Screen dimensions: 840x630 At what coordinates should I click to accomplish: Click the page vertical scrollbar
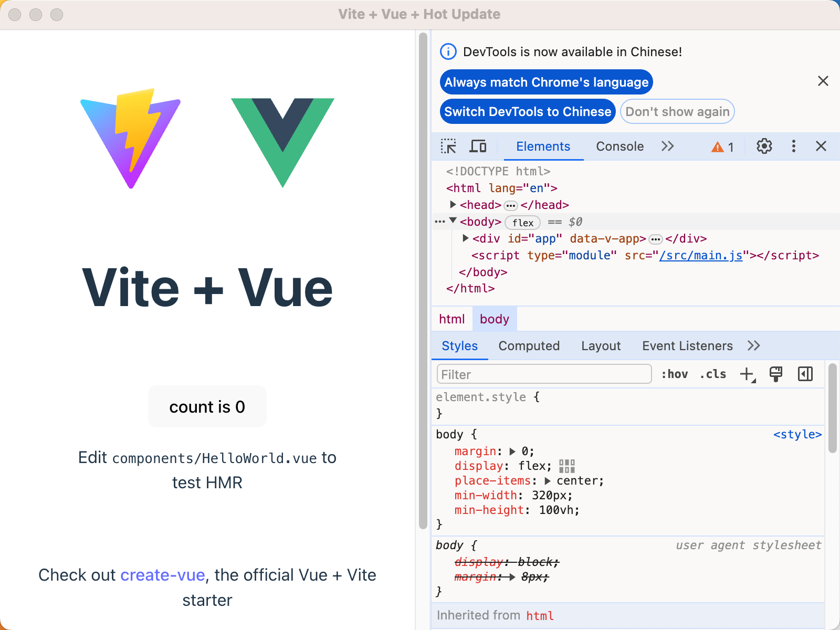click(423, 280)
